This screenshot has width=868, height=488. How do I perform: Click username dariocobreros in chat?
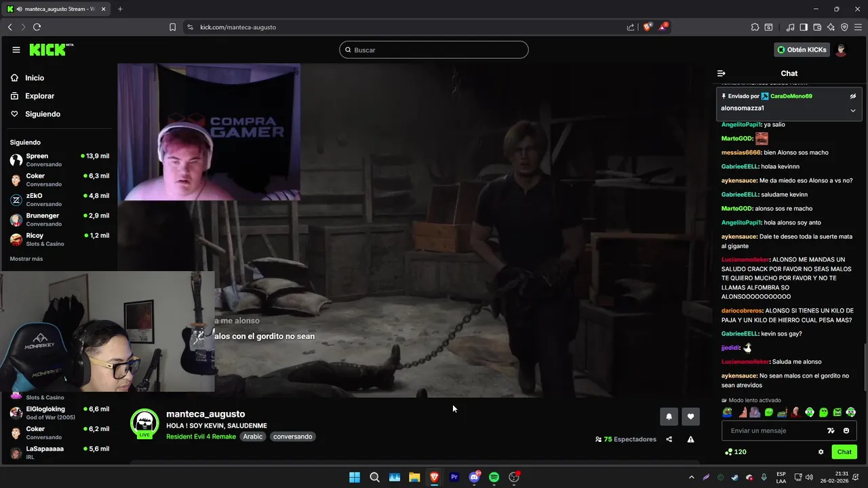pos(742,310)
